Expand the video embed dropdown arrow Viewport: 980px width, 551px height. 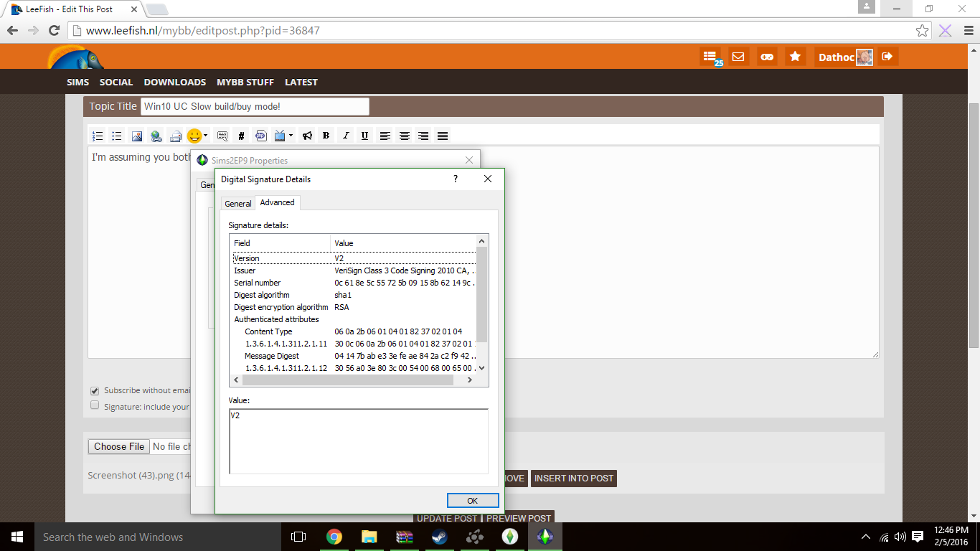(291, 136)
